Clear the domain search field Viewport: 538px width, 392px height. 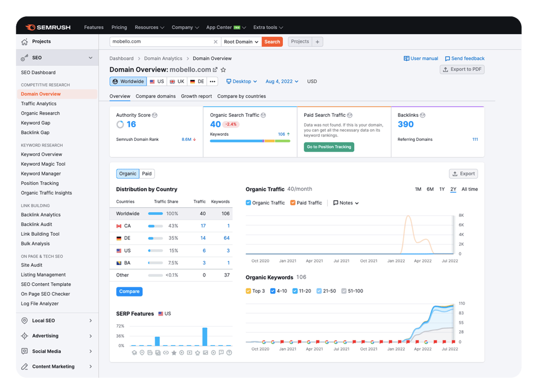[x=215, y=42]
